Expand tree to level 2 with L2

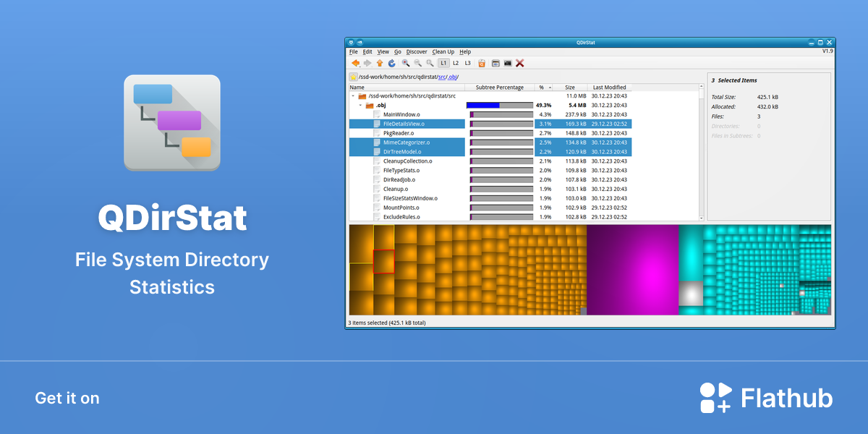[456, 63]
